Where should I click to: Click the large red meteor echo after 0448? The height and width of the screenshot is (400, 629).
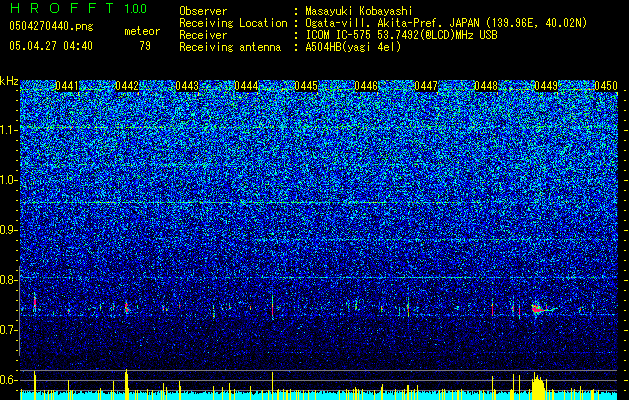click(x=539, y=309)
